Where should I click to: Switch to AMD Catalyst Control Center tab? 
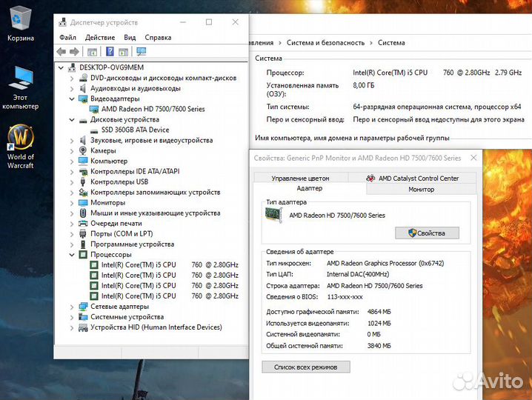point(413,178)
